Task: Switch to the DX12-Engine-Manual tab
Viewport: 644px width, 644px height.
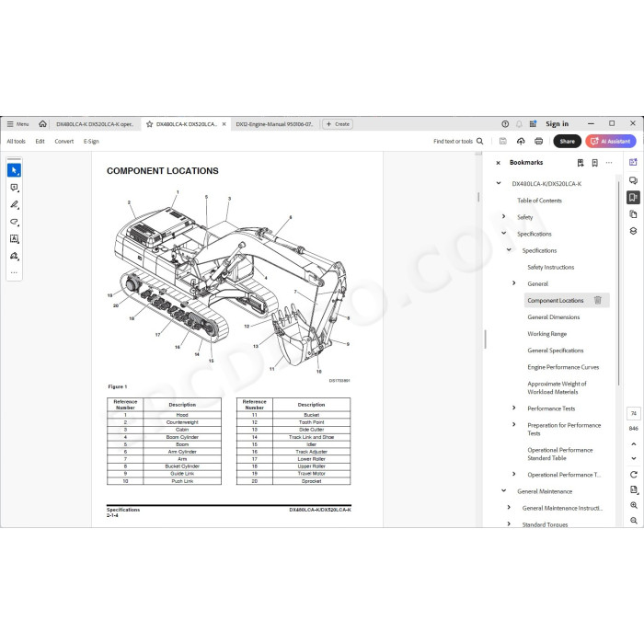Action: [274, 124]
